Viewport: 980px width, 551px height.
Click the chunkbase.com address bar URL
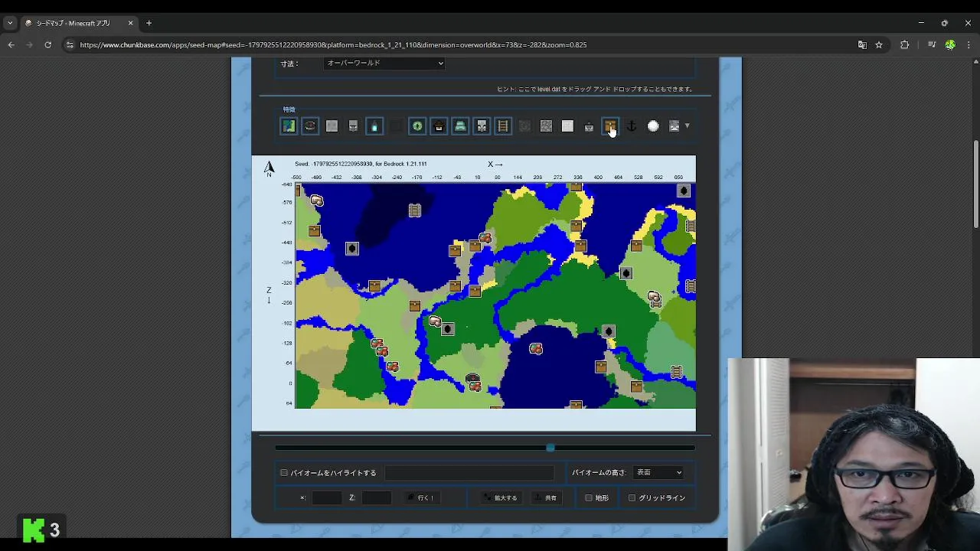click(x=333, y=45)
